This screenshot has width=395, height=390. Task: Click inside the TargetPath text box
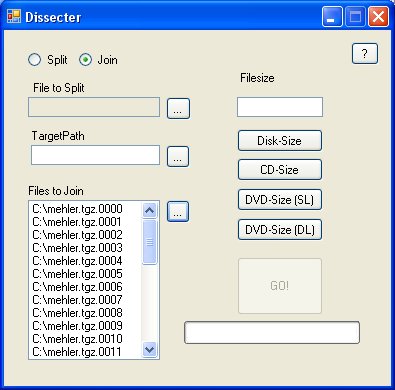95,155
